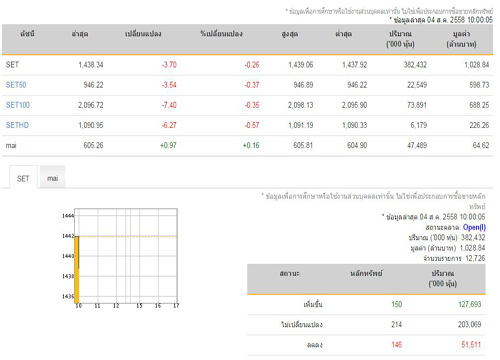Click mai change +0.97

[168, 145]
